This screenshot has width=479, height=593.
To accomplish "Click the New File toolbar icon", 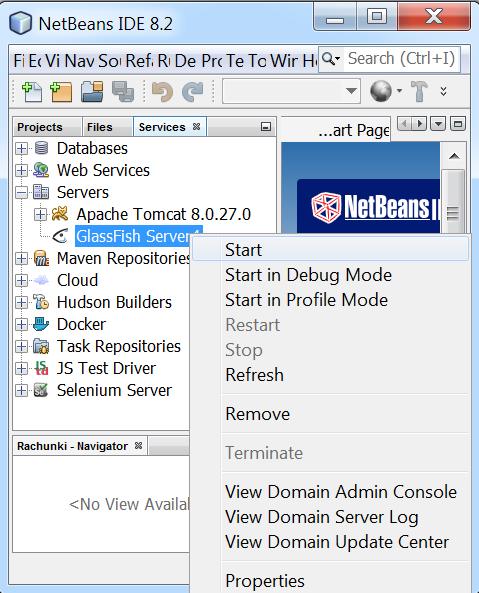I will 32,92.
